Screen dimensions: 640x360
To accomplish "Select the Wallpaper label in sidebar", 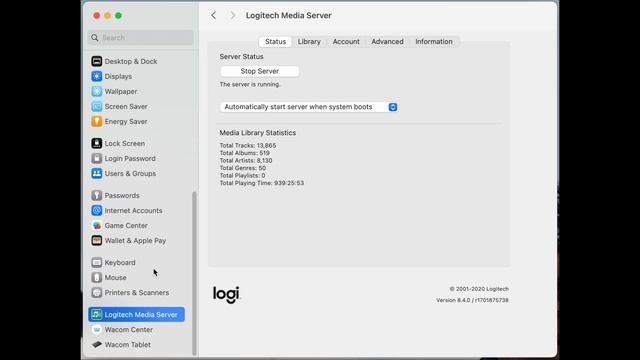I will [x=121, y=91].
